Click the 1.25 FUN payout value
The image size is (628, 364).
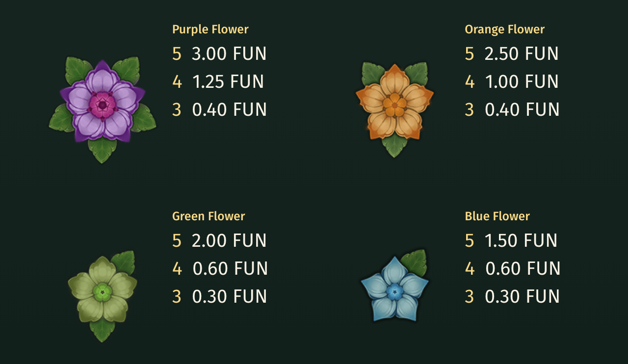coord(228,81)
